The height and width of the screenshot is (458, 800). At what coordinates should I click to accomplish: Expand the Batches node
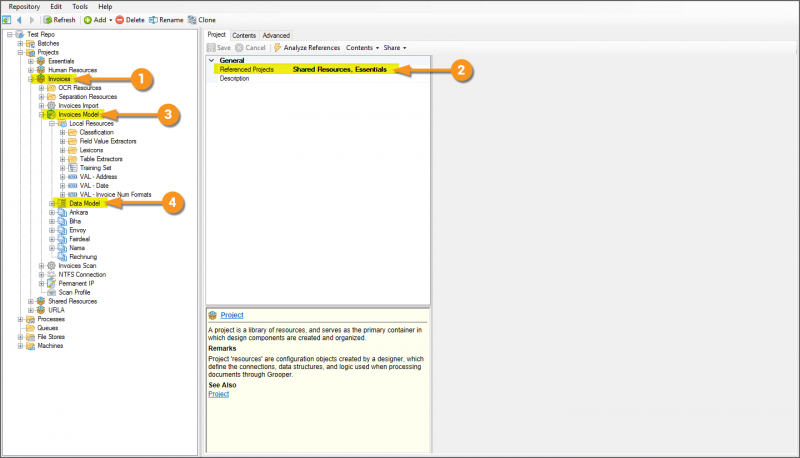(x=20, y=43)
